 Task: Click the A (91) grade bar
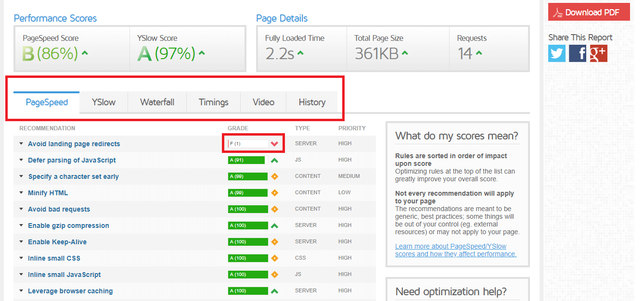pos(246,160)
